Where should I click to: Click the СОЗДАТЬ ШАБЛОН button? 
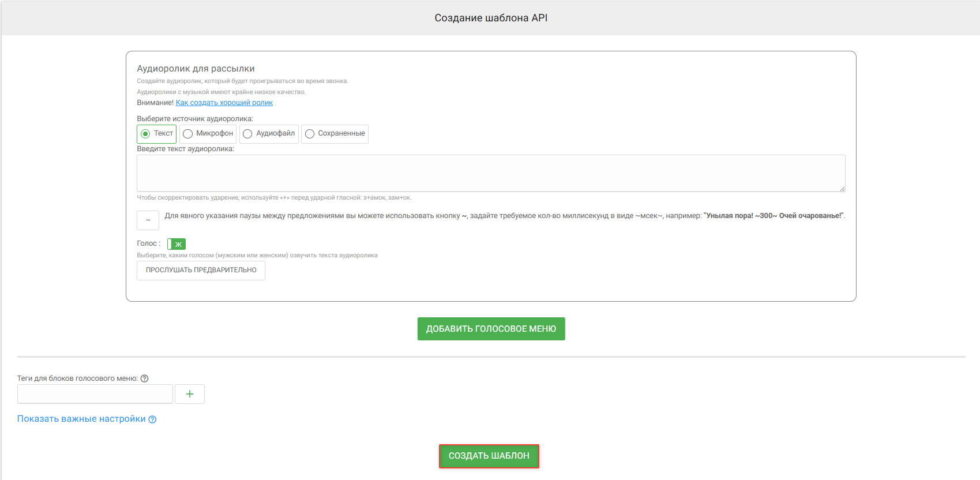pos(489,456)
